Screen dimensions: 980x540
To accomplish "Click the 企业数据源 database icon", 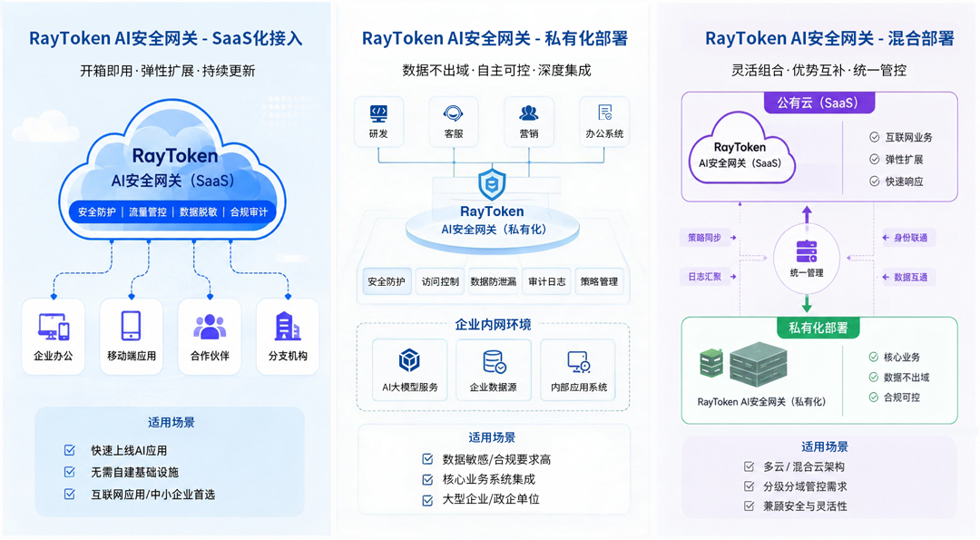I will 494,361.
